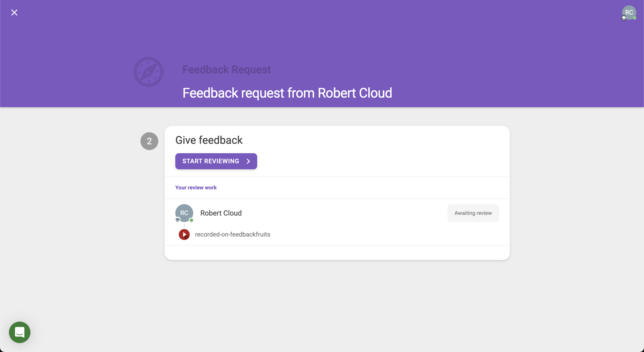Click the Your review work heading
644x352 pixels.
coord(196,187)
